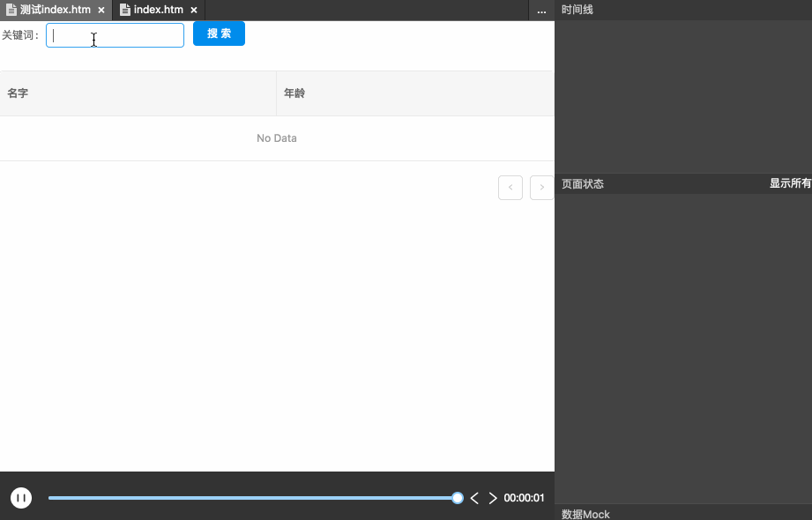Image resolution: width=812 pixels, height=520 pixels.
Task: Open the more options "..." icon
Action: point(541,11)
